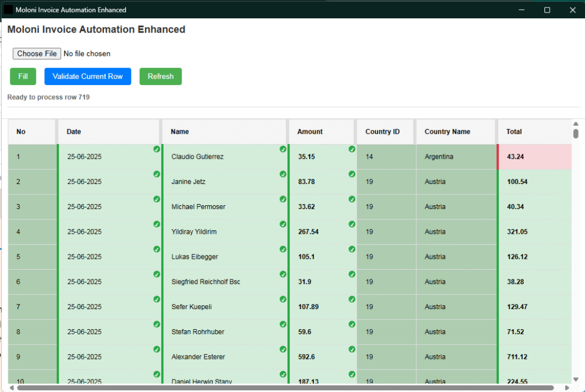
Task: Click the scroll right arrow of table
Action: [567, 388]
